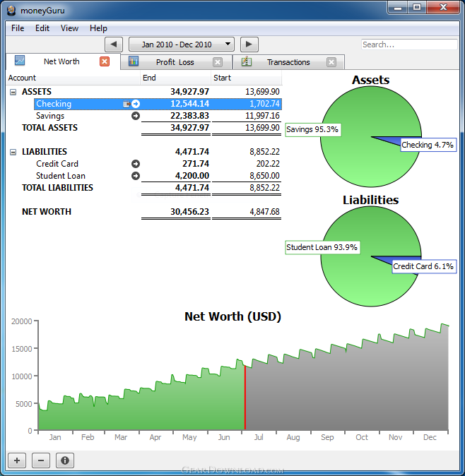The height and width of the screenshot is (476, 465).
Task: Click the TOTAL ASSETS row label
Action: point(49,128)
